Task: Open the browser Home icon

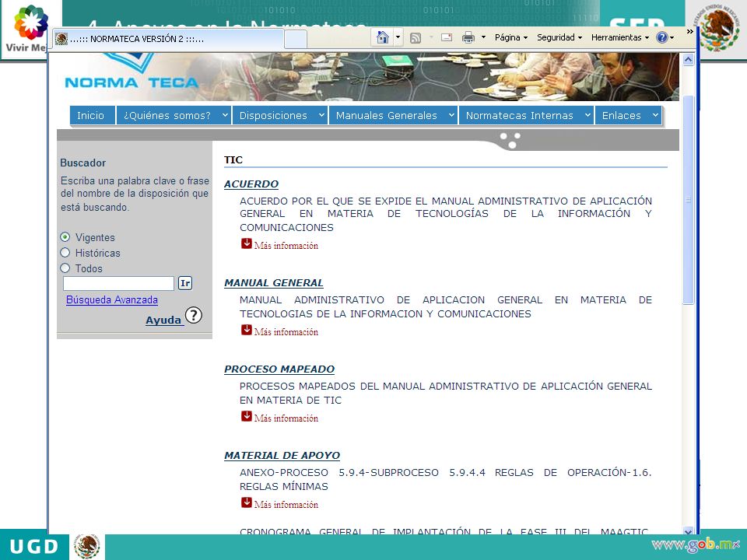Action: [383, 37]
